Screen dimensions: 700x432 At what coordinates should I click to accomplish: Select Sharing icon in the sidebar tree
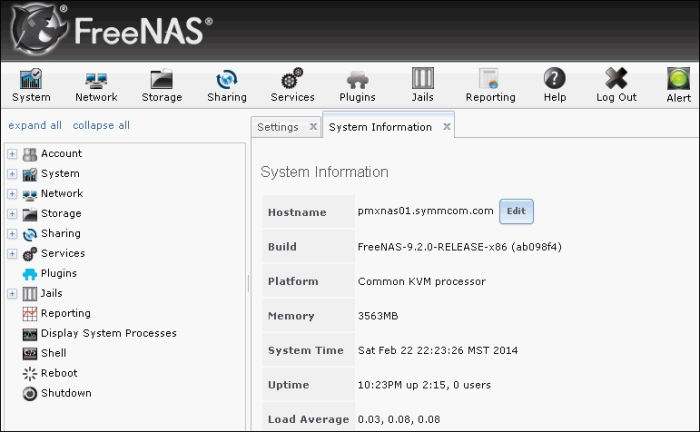(30, 234)
